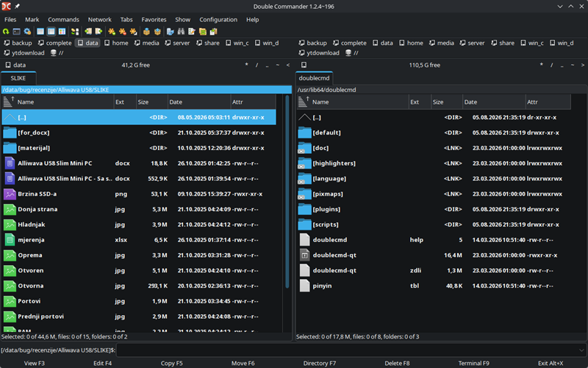Screen dimensions: 588x368
Task: Open the Favorites menu
Action: (x=154, y=20)
